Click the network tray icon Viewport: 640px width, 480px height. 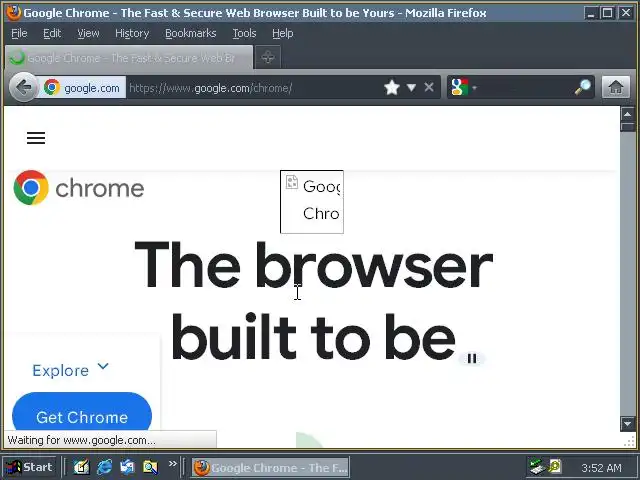pos(536,467)
